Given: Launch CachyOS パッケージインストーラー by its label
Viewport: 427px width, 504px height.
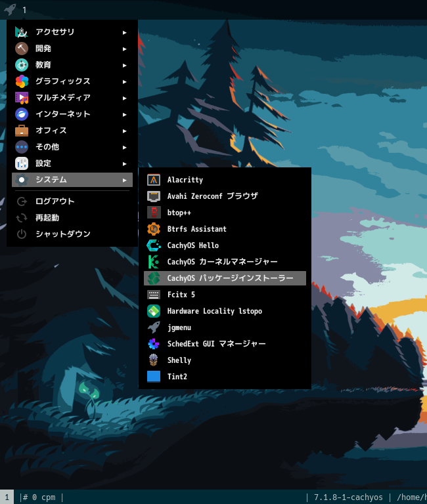Looking at the screenshot, I should click(230, 278).
